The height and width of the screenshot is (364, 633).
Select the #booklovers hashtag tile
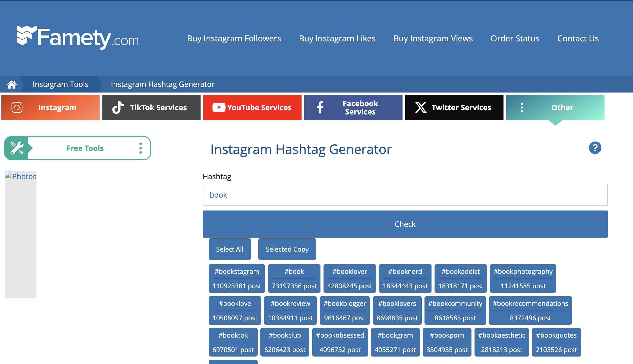point(397,310)
